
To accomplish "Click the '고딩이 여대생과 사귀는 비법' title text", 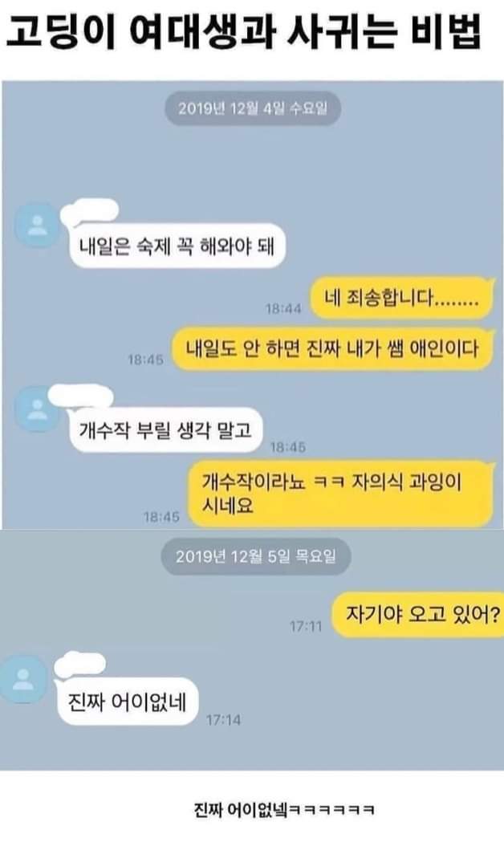I will (243, 32).
